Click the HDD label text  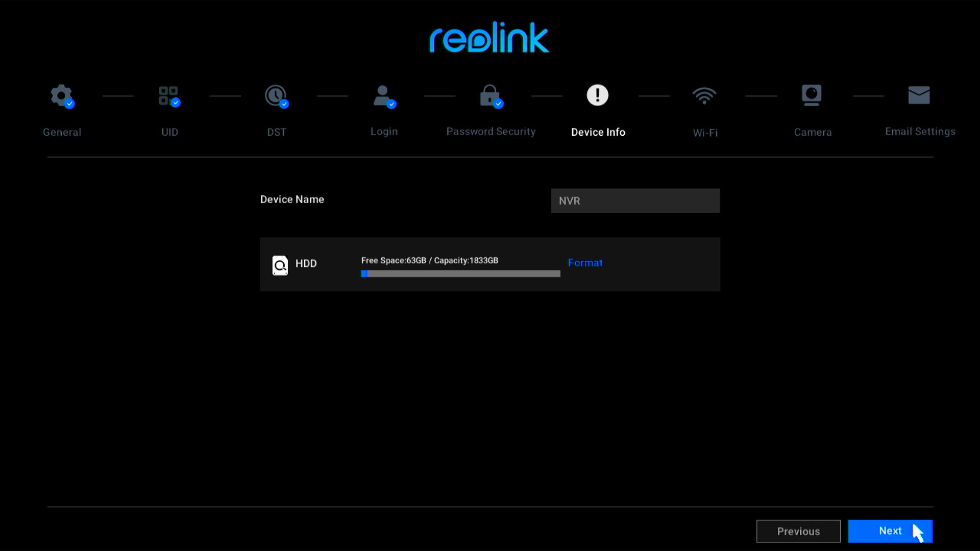[x=306, y=264]
